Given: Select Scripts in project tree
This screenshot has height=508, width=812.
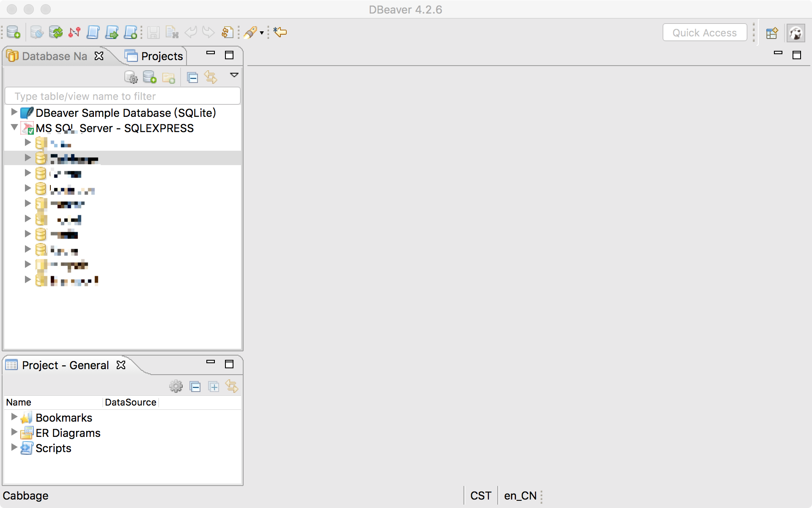Looking at the screenshot, I should tap(53, 448).
